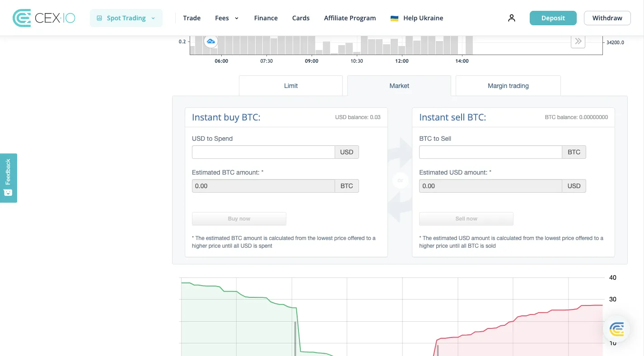Expand the Fees menu
Viewport: 644px width, 356px height.
click(x=227, y=18)
